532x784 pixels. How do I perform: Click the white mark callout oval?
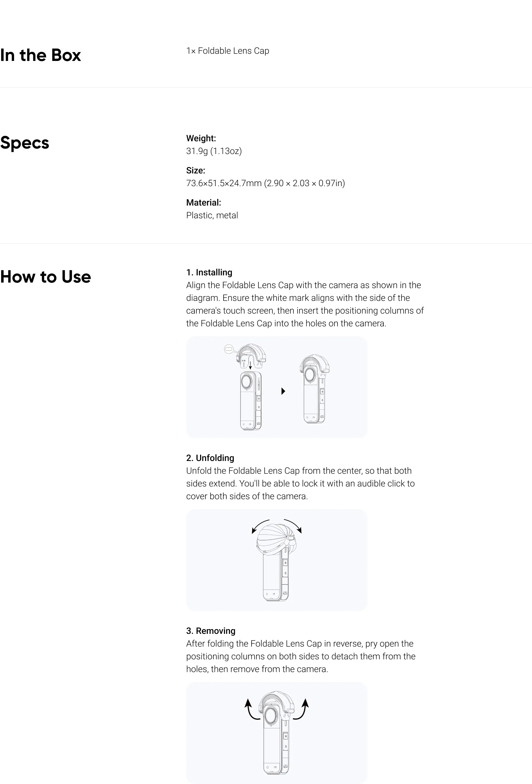click(x=228, y=349)
